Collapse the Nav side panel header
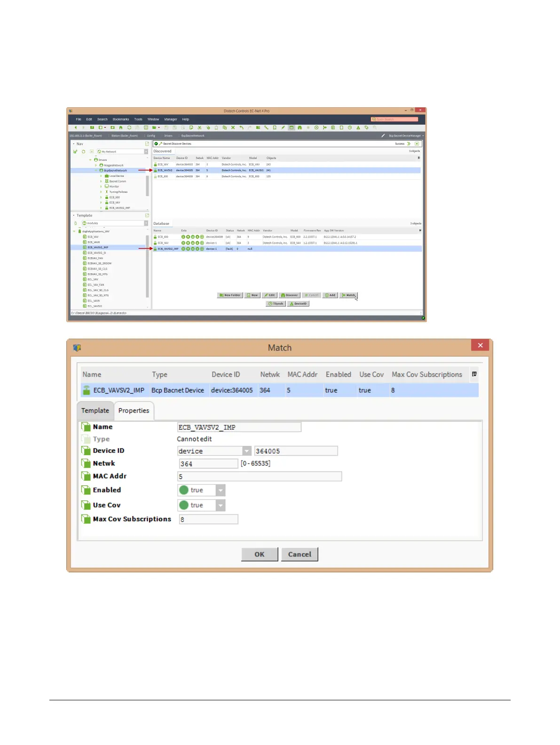 pos(74,144)
